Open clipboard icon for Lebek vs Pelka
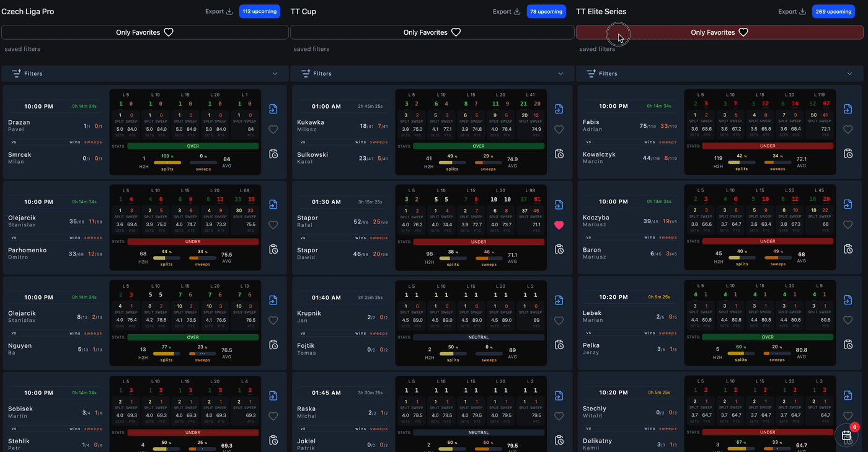Screen dimensions: 868x452 [848, 345]
